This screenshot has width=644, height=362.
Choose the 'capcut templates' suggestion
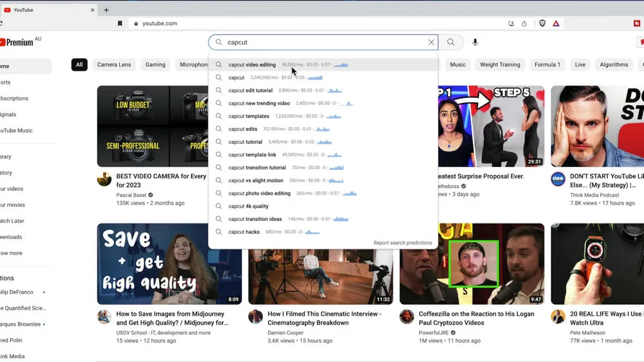pyautogui.click(x=249, y=117)
